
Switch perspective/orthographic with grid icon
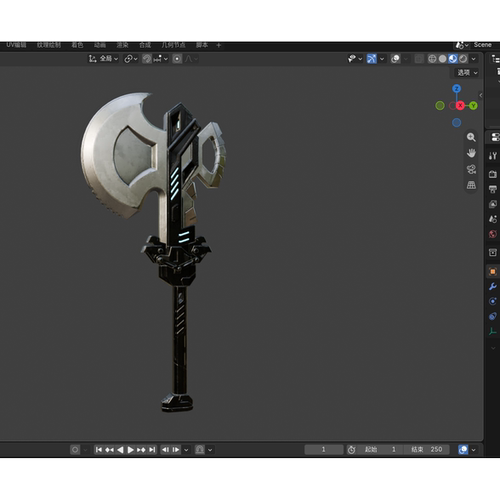point(471,185)
